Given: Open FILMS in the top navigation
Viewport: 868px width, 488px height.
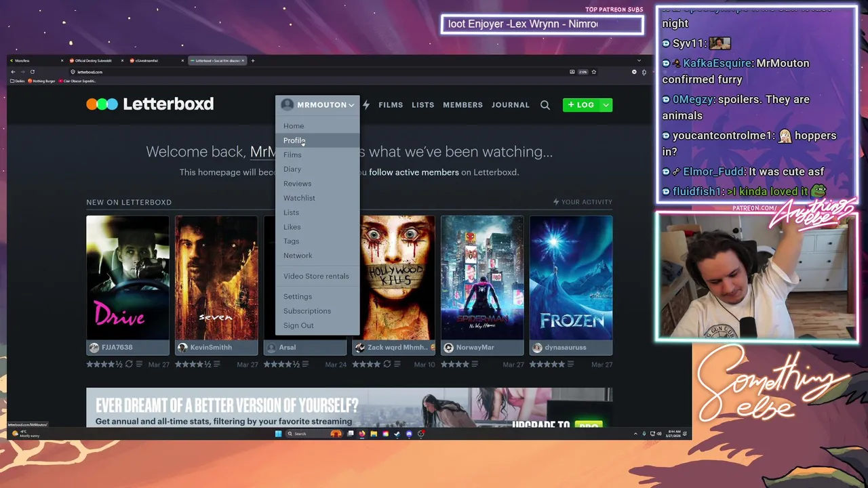Looking at the screenshot, I should click(391, 105).
